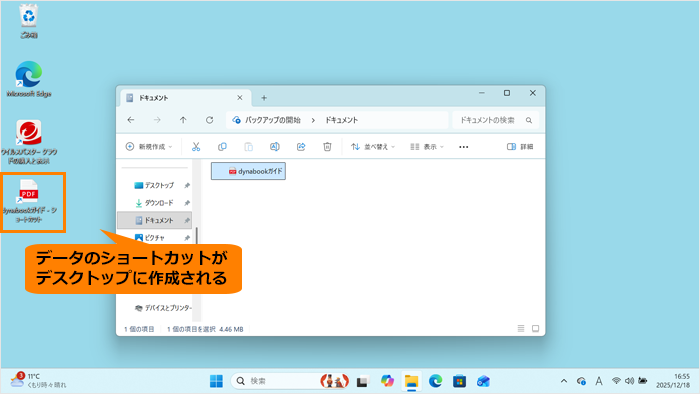Viewport: 700px width, 394px height.
Task: Click the Copy icon in toolbar
Action: coord(222,147)
